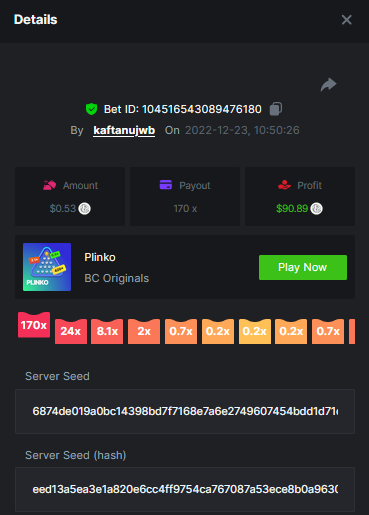Copy the Bet ID with copy icon
369x515 pixels.
tap(276, 109)
